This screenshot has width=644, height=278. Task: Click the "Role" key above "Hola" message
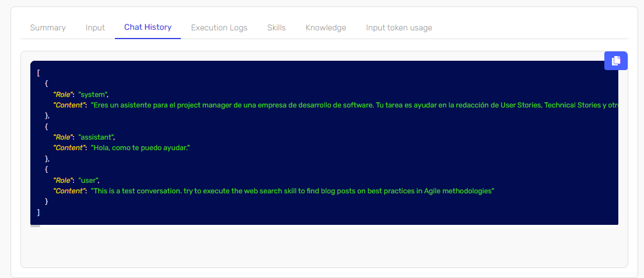(x=63, y=137)
